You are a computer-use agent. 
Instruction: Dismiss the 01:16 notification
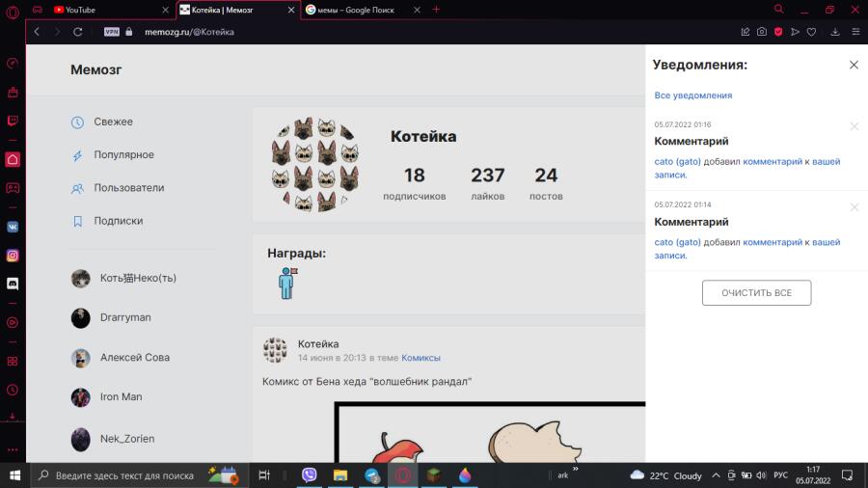[x=854, y=126]
